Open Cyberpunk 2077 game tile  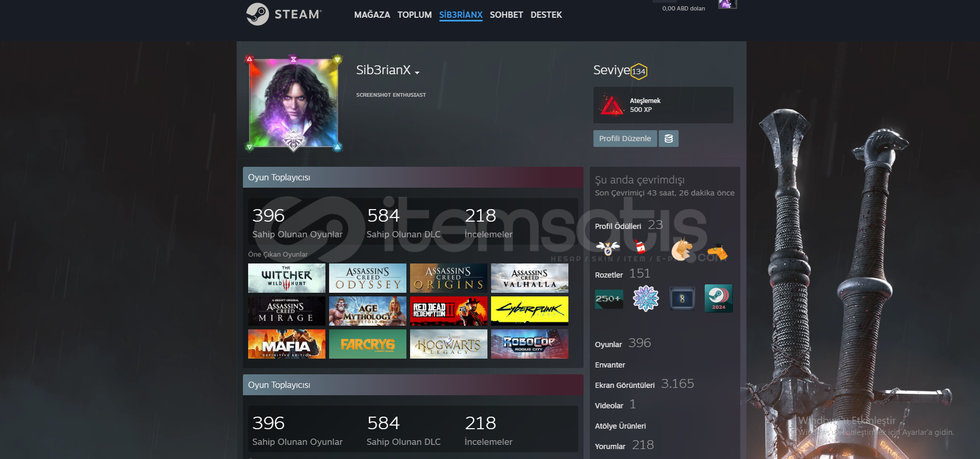pyautogui.click(x=529, y=311)
